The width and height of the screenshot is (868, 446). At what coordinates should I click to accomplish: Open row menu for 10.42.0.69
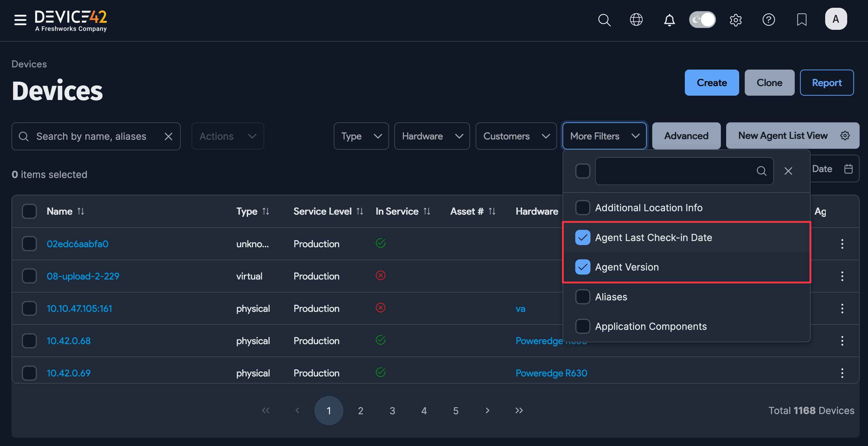842,373
